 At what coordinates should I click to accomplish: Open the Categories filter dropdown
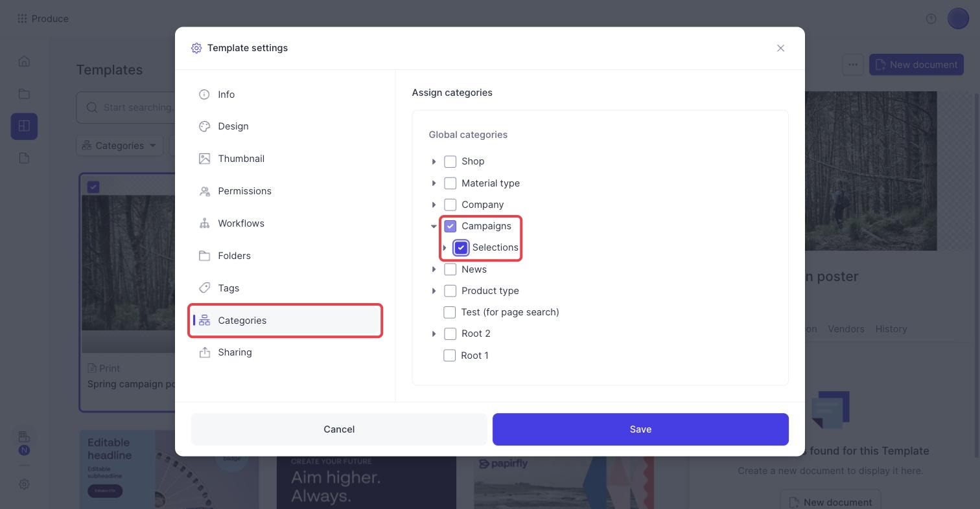click(120, 146)
